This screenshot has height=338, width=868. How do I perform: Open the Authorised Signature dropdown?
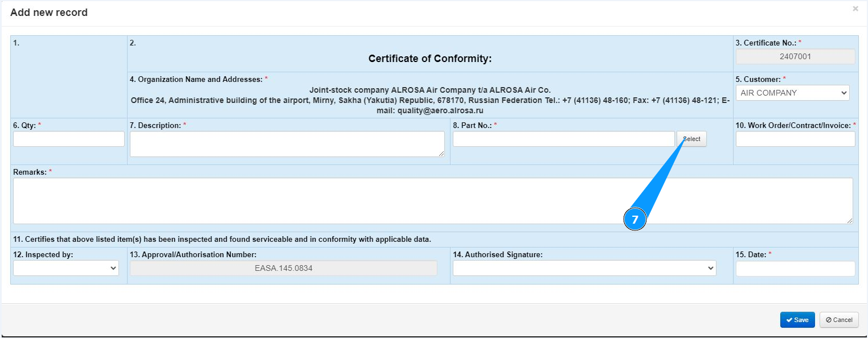coord(584,269)
